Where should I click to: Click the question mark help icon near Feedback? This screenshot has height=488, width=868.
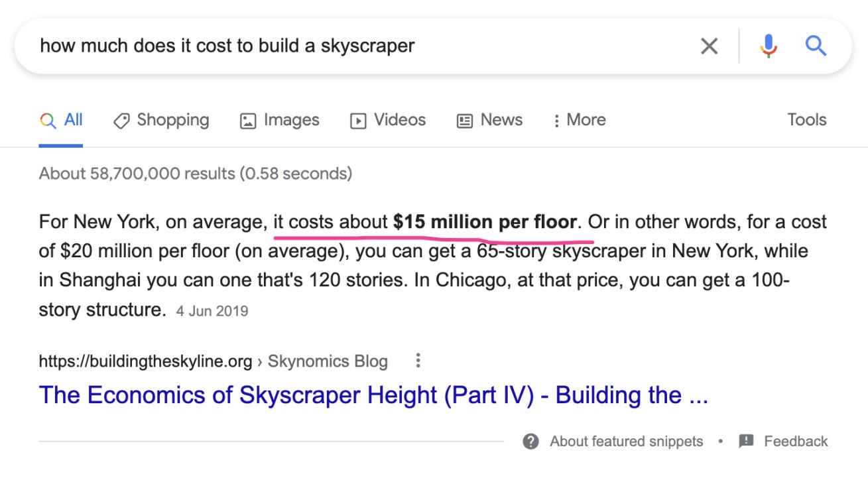coord(530,440)
